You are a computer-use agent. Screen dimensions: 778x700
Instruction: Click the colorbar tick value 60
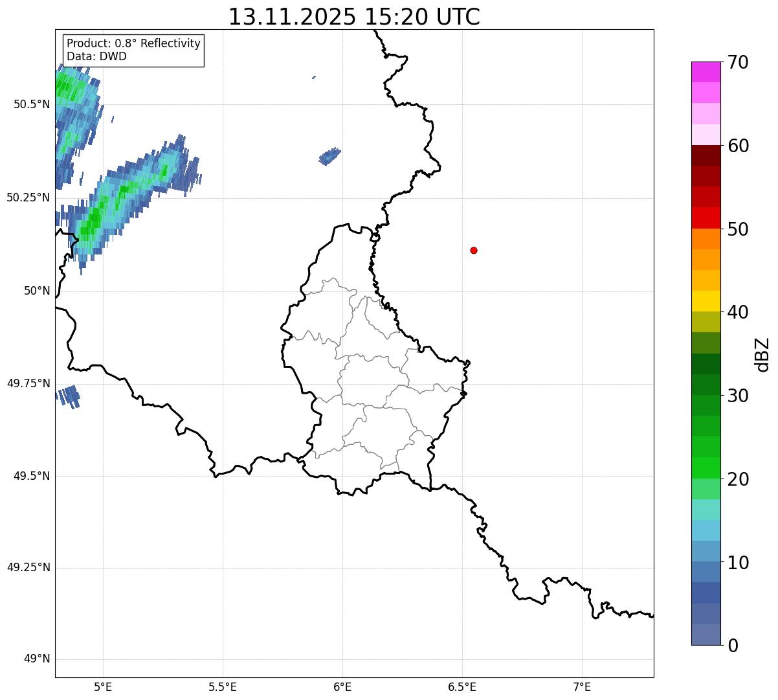(x=739, y=146)
